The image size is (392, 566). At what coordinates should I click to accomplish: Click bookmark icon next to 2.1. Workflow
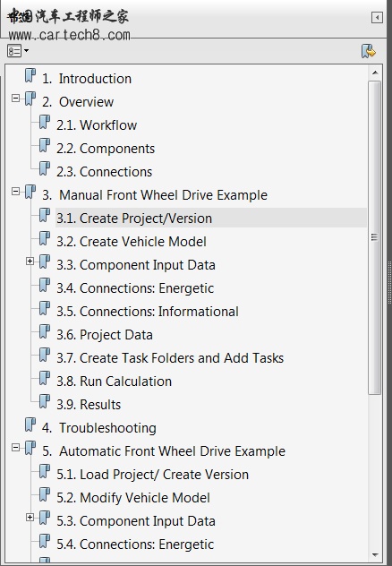point(45,123)
